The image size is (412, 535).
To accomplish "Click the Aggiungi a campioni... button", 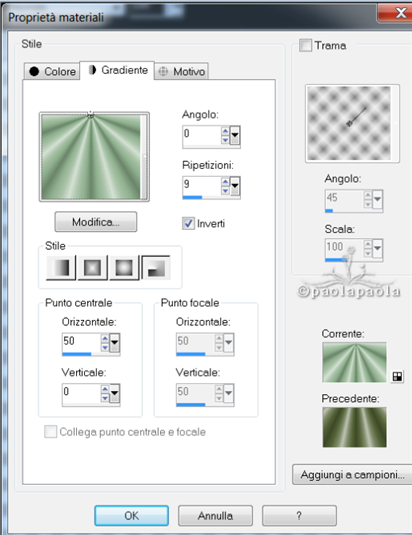I will (352, 474).
